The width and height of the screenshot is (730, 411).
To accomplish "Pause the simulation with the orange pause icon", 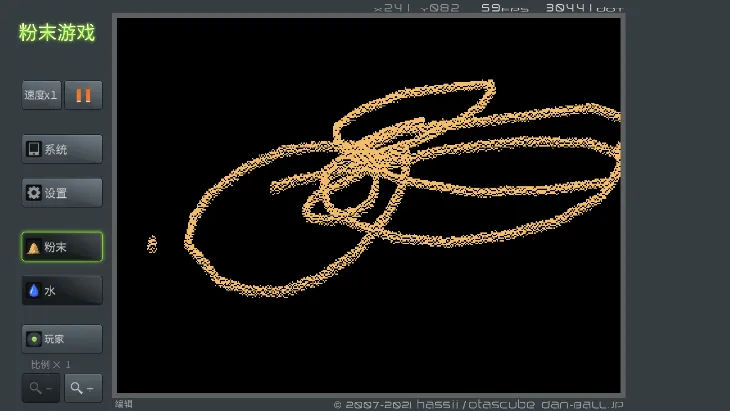I will click(83, 95).
